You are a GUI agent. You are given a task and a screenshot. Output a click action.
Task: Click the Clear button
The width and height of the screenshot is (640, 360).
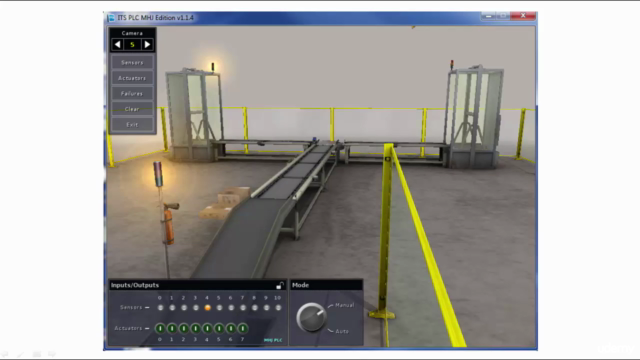coord(132,109)
